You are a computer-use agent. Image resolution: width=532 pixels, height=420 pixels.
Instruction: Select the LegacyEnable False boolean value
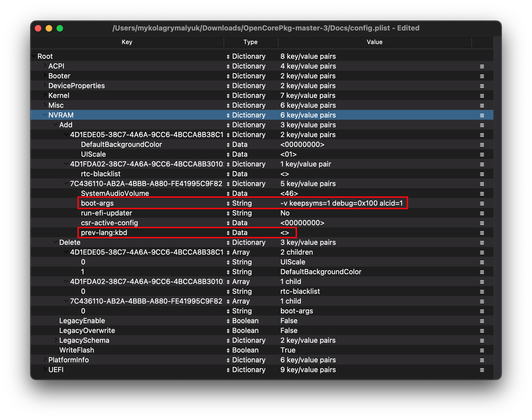click(x=289, y=321)
